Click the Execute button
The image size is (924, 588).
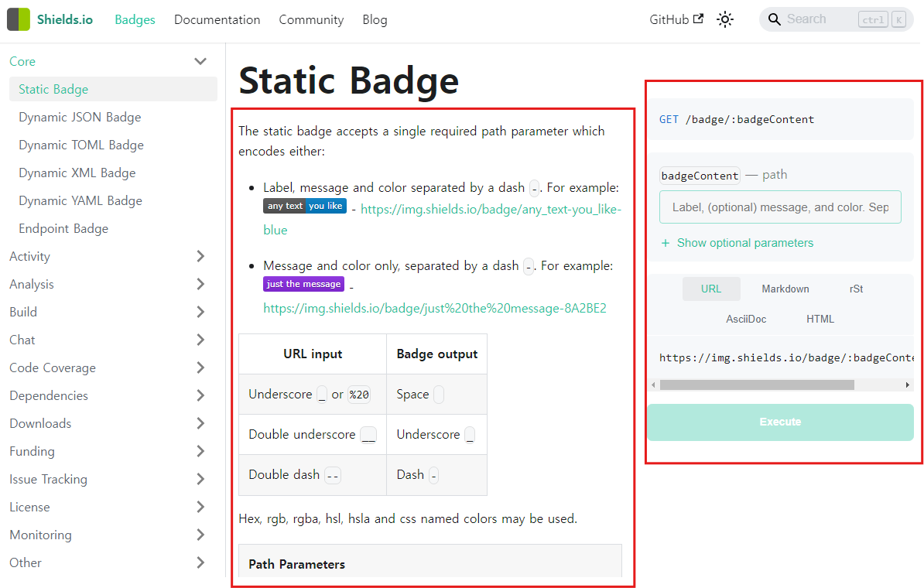pyautogui.click(x=780, y=422)
